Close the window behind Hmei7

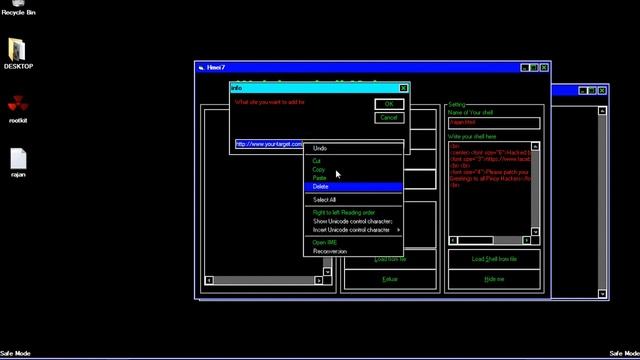click(602, 91)
